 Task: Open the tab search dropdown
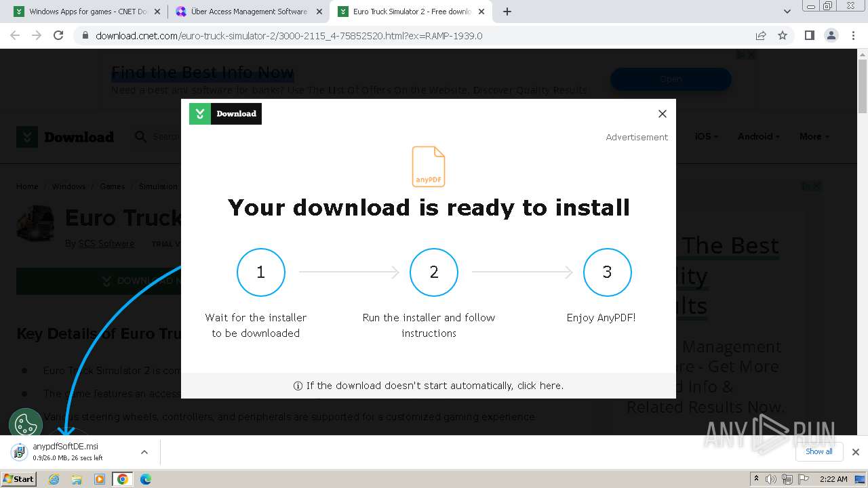tap(787, 12)
